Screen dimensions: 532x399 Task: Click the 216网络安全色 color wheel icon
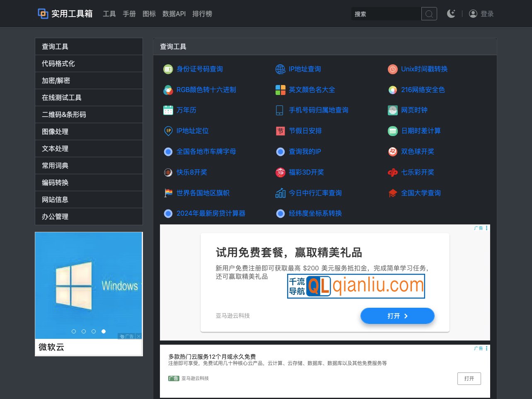coord(392,90)
